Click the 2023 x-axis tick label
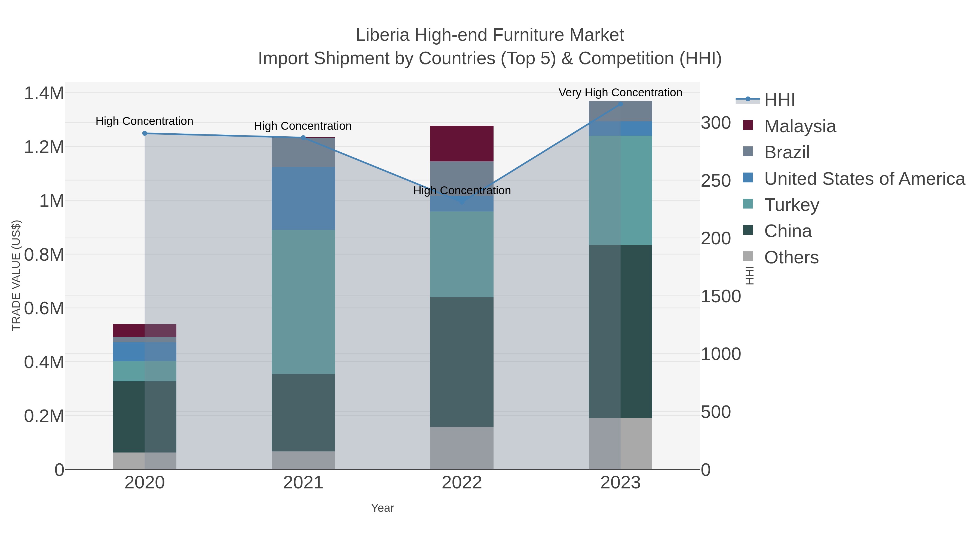 point(620,483)
